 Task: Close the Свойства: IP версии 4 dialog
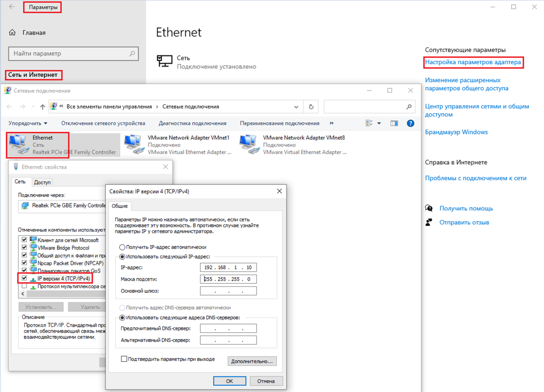coord(279,191)
